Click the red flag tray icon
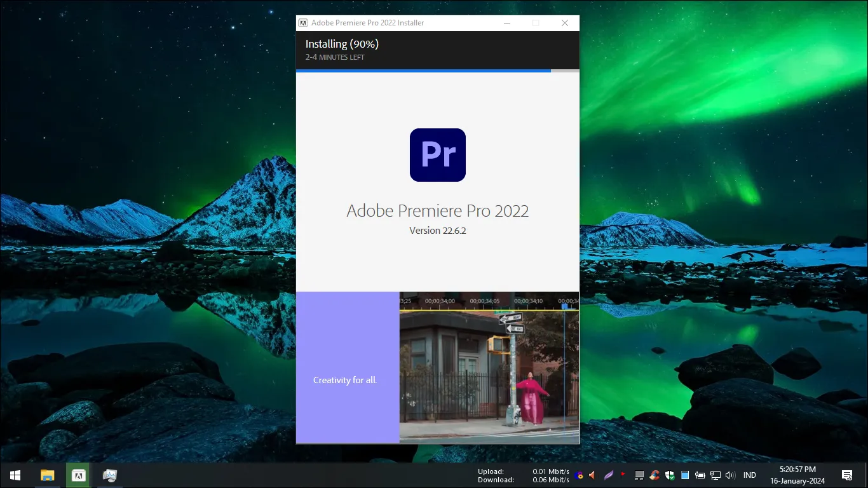This screenshot has height=488, width=868. click(623, 475)
